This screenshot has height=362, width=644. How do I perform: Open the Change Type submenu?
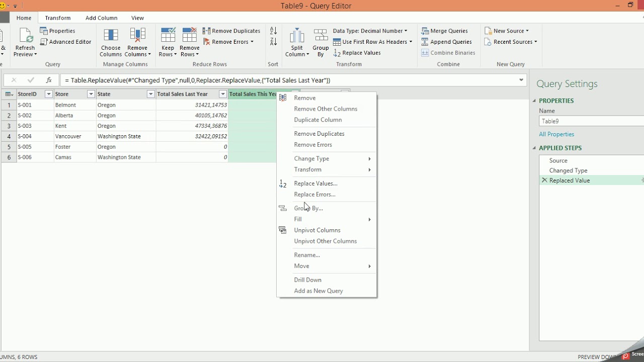click(327, 159)
